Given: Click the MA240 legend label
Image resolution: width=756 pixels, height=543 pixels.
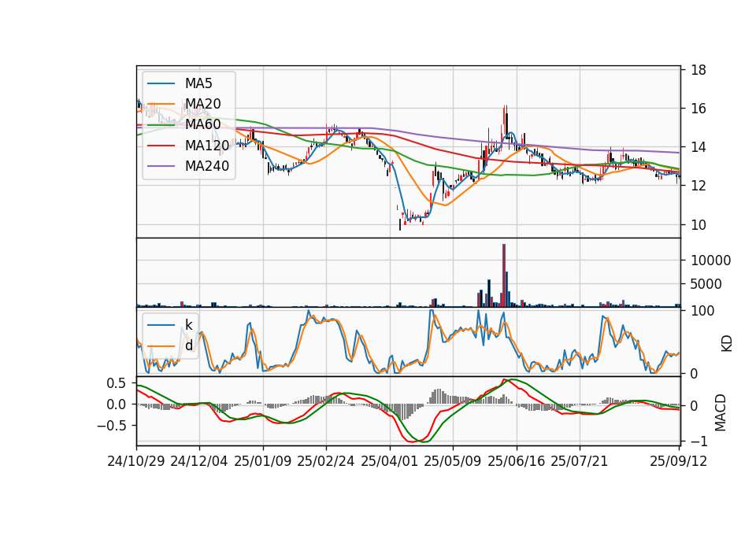Looking at the screenshot, I should (207, 166).
